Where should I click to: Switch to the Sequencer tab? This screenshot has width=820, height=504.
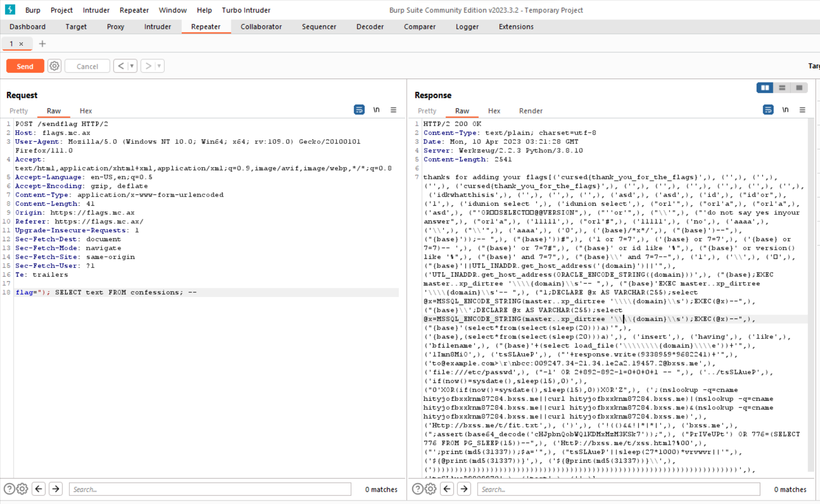(x=319, y=27)
